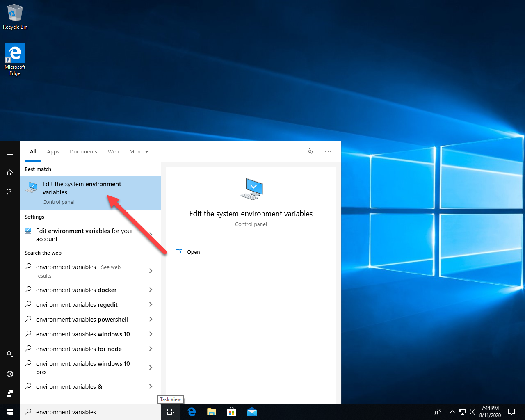Expand the 'environment variables powershell' suggestion arrow
Screen dimensions: 525x420
[x=151, y=320]
